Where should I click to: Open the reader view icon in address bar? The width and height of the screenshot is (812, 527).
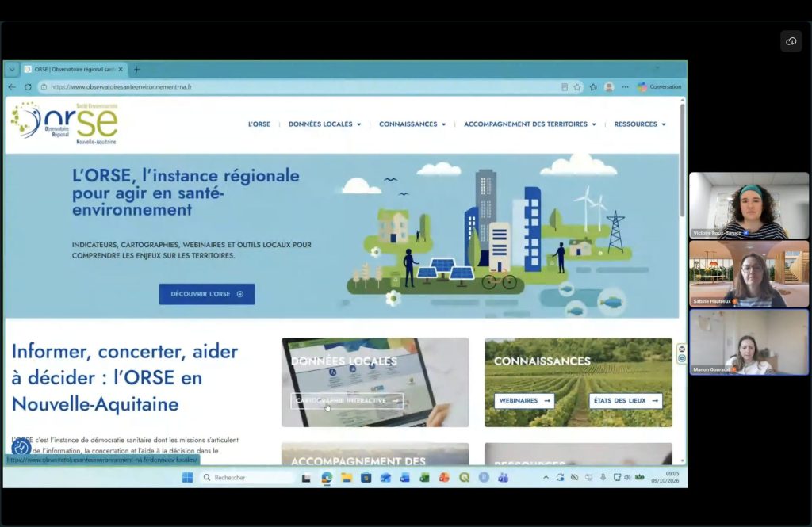[x=565, y=87]
